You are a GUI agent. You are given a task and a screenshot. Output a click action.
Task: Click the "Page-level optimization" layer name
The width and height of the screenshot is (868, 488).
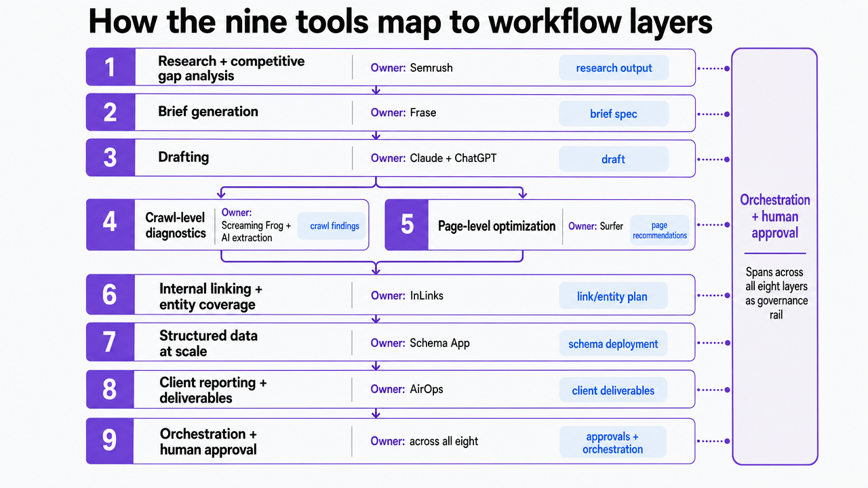pyautogui.click(x=496, y=226)
